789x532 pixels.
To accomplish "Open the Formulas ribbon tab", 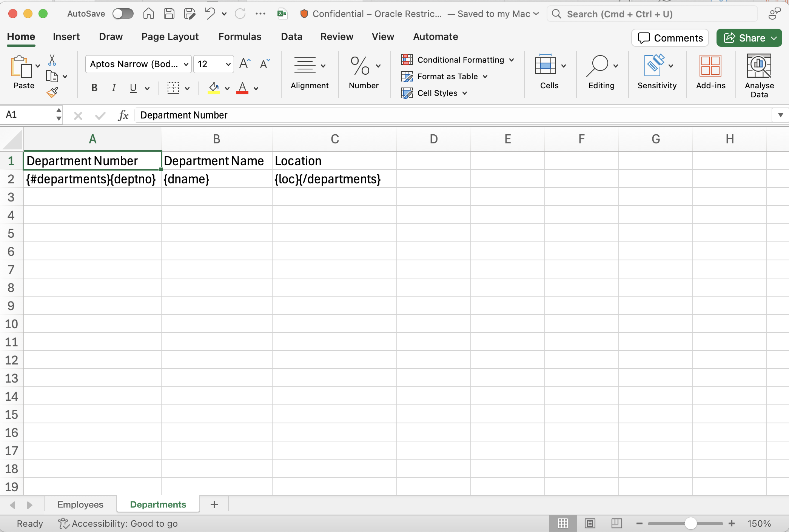I will point(240,37).
